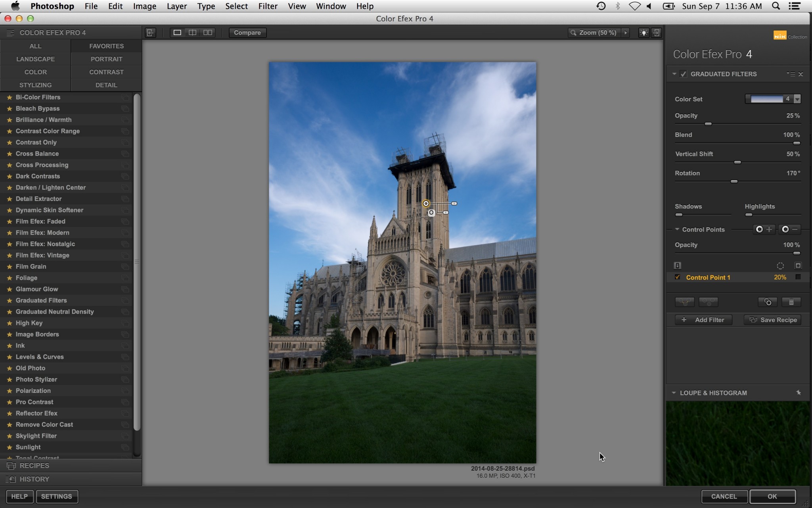Click the show/hide column icon above control points
The width and height of the screenshot is (812, 508).
(678, 266)
